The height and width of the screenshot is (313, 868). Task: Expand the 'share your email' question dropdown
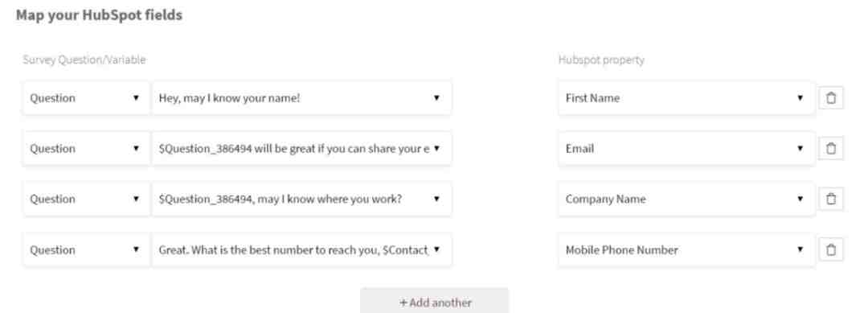coord(301,149)
